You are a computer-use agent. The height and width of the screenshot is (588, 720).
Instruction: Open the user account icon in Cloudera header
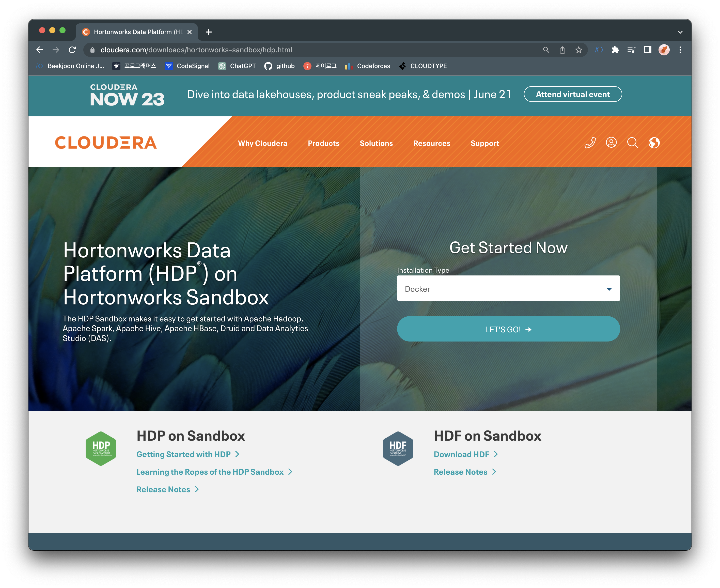(611, 143)
